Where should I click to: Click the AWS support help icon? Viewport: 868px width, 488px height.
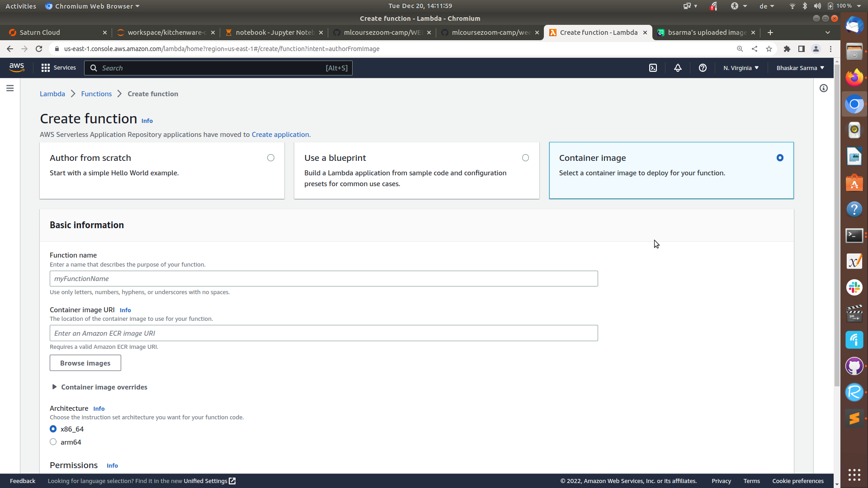click(703, 68)
